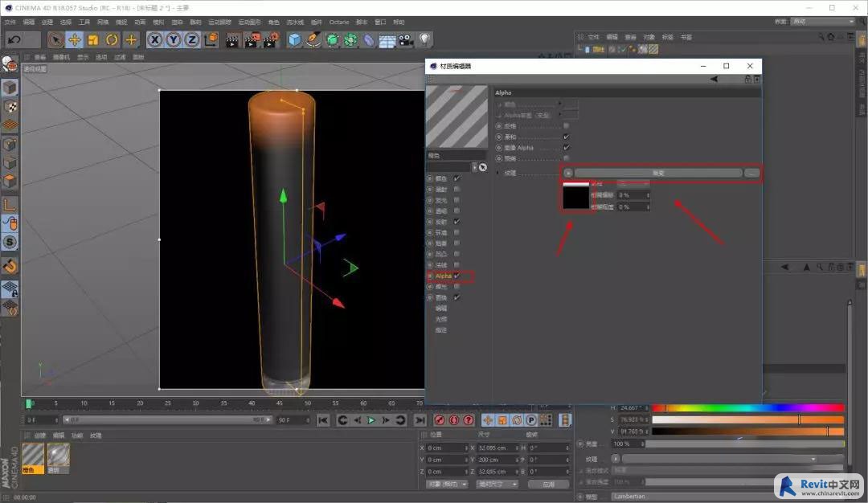Select polygons mode in left palette

pos(10,181)
